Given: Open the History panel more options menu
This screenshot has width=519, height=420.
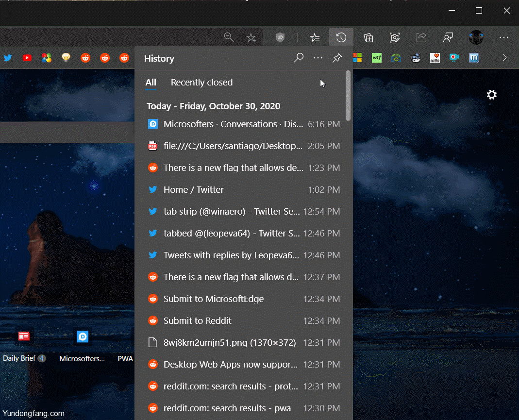Looking at the screenshot, I should point(318,58).
